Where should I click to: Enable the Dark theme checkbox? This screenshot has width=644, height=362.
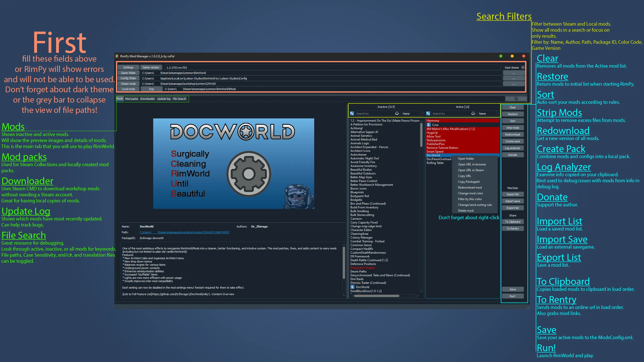point(523,67)
